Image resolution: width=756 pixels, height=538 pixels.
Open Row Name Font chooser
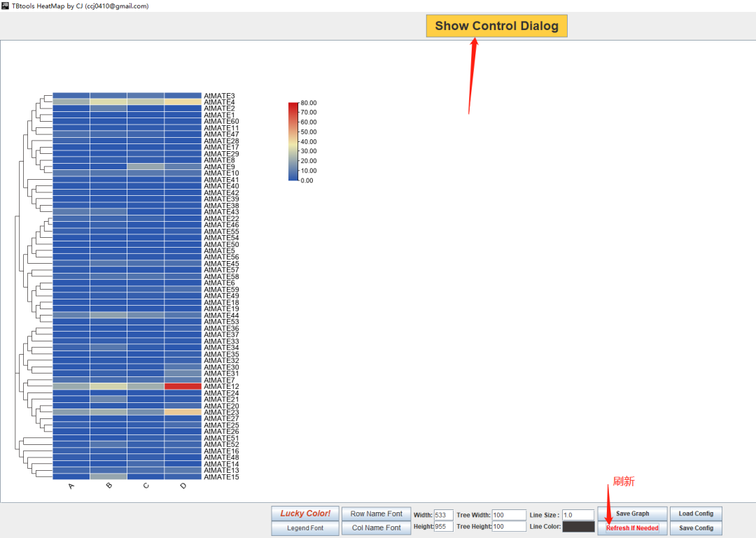[376, 514]
